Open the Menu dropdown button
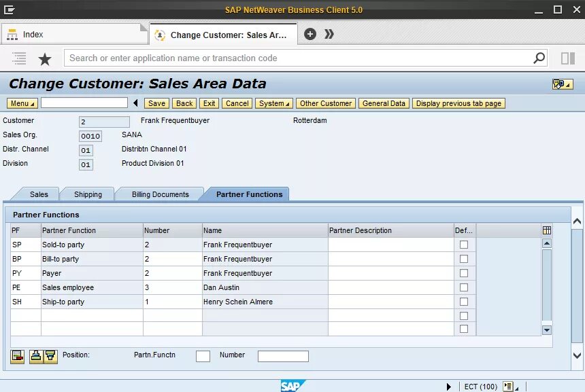 (x=22, y=103)
